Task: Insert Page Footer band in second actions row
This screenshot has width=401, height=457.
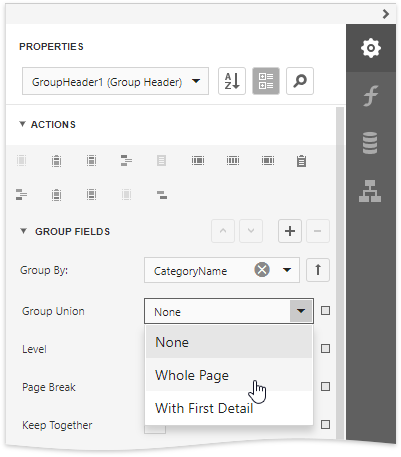Action: [91, 194]
